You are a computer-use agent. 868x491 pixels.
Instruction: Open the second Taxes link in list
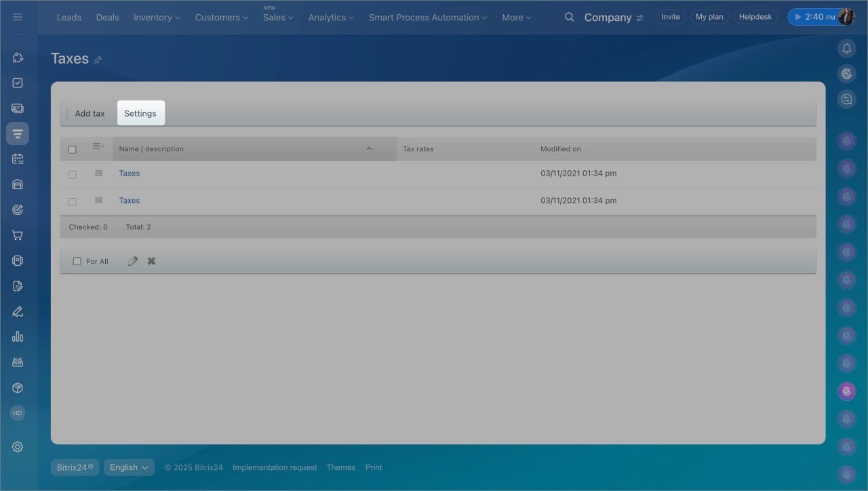[x=130, y=201]
